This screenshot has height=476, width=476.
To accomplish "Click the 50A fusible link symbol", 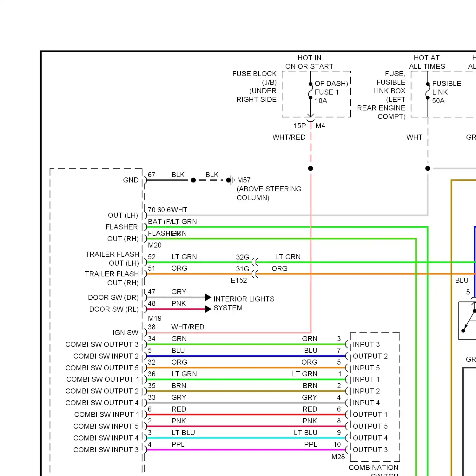I will click(428, 91).
